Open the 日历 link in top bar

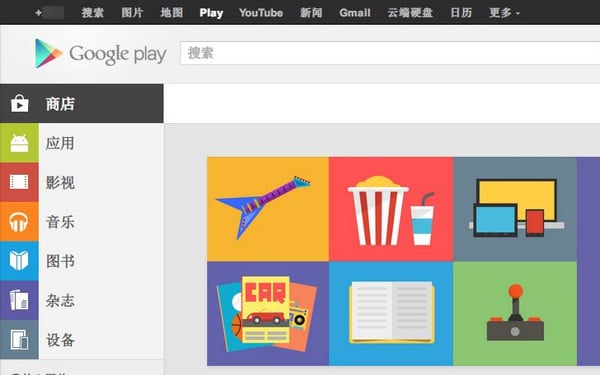[461, 13]
